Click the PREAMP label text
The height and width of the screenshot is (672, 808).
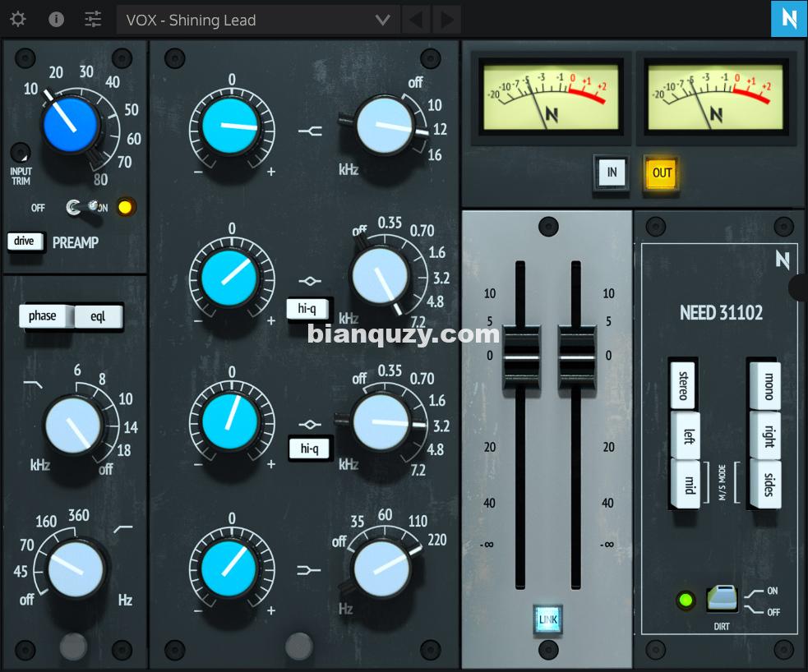(76, 242)
